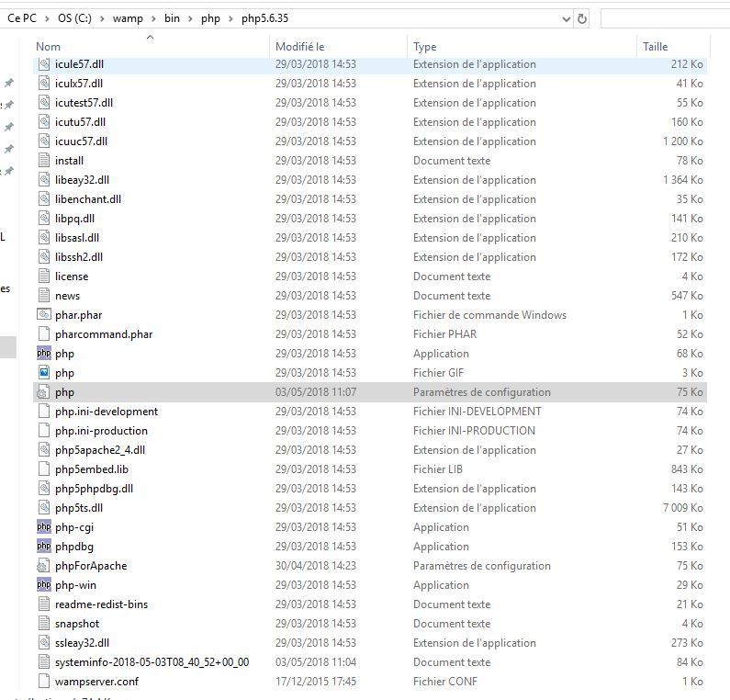Select file name libsasl.dll
730x700 pixels.
pos(77,238)
